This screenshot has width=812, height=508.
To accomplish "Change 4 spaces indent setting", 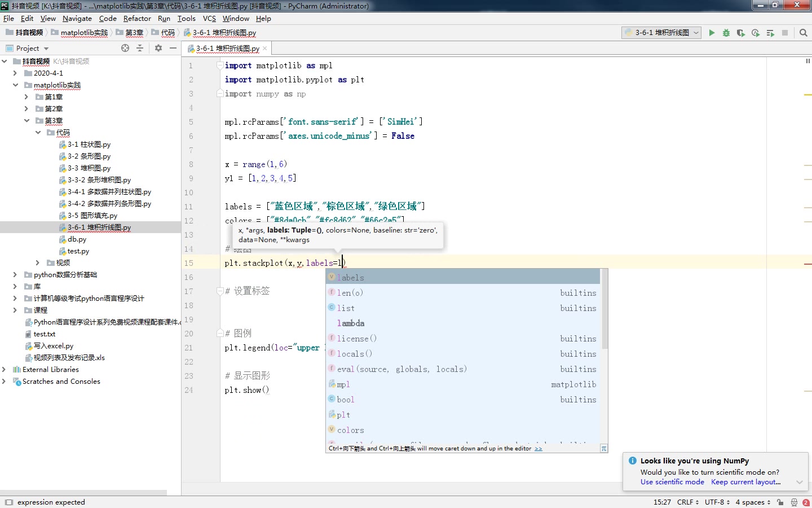I will coord(753,502).
